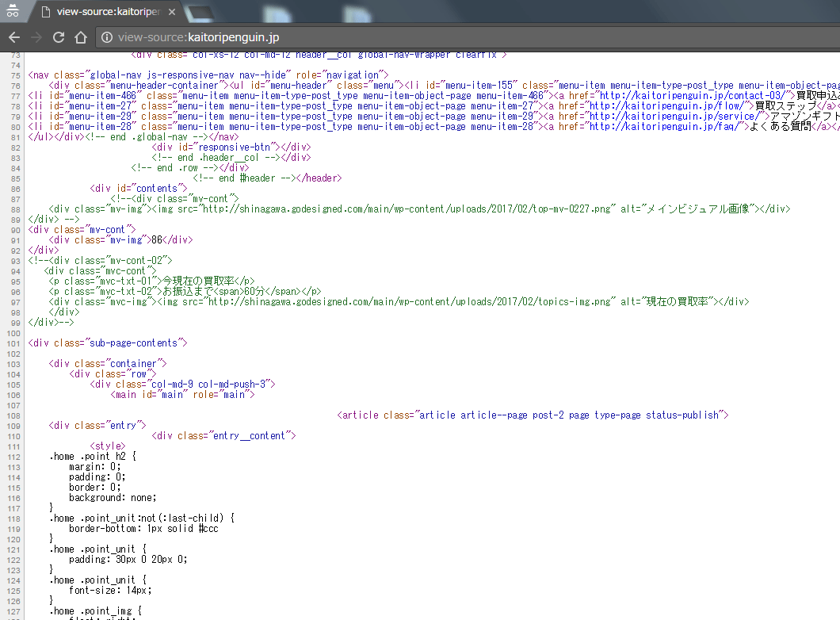Click the 'responsive-btn' id value
This screenshot has width=840, height=620.
pyautogui.click(x=235, y=147)
